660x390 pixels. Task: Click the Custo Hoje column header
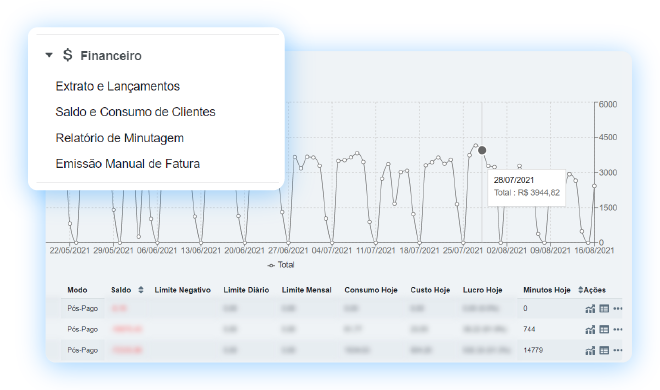tap(430, 290)
